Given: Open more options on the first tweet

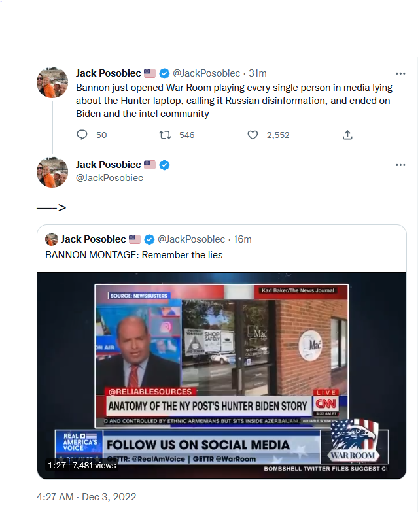Looking at the screenshot, I should 400,73.
